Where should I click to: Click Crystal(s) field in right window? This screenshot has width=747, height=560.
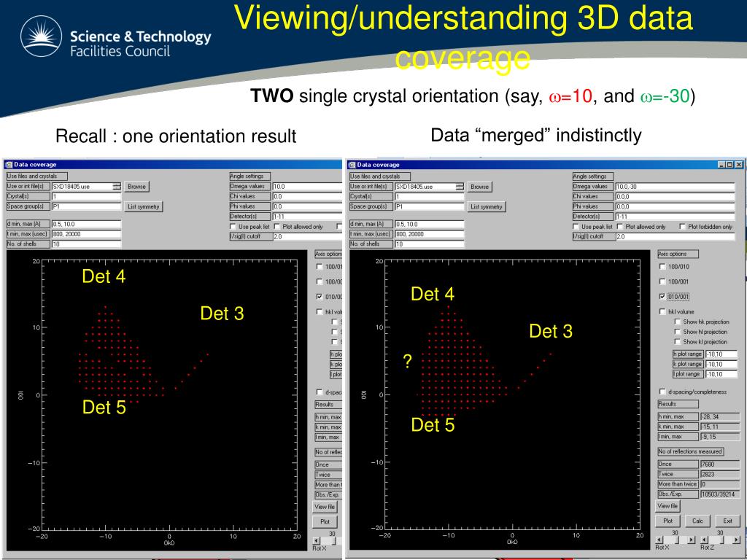click(x=429, y=197)
